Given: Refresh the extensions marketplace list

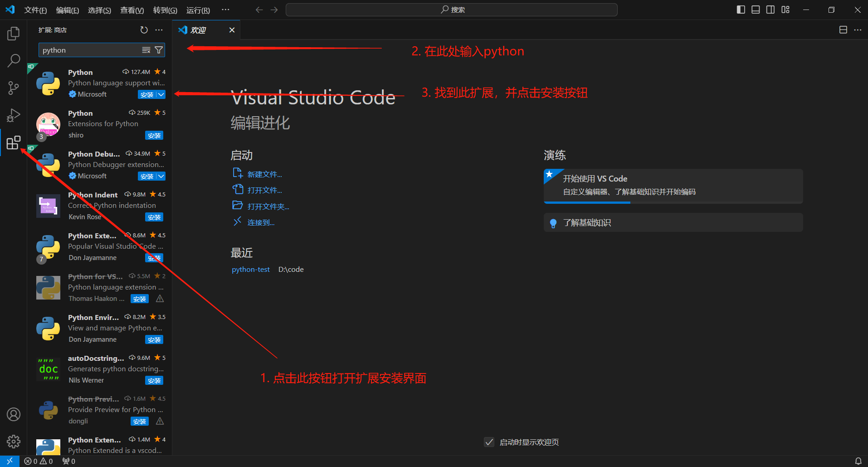Looking at the screenshot, I should tap(144, 30).
